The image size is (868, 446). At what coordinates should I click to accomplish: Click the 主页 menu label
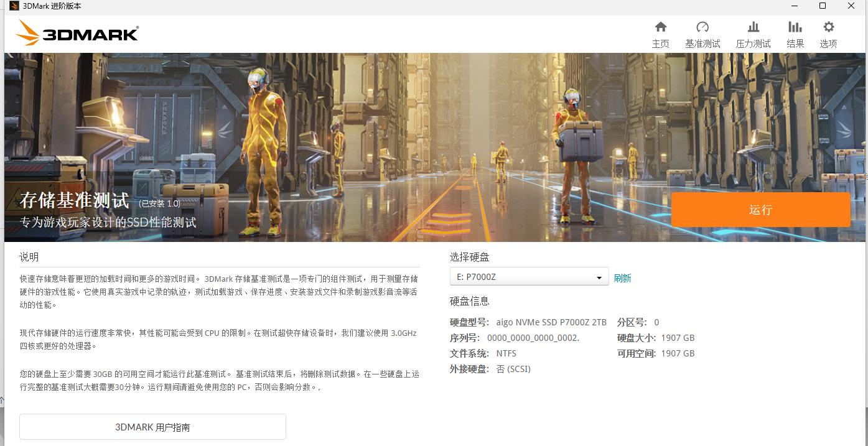pos(660,44)
